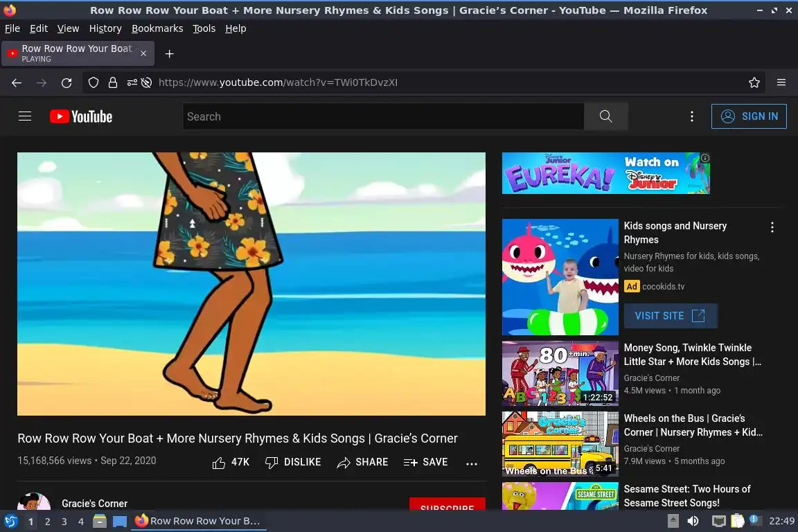Click the YouTube URL in address bar
Screen dimensions: 798x532
click(278, 82)
